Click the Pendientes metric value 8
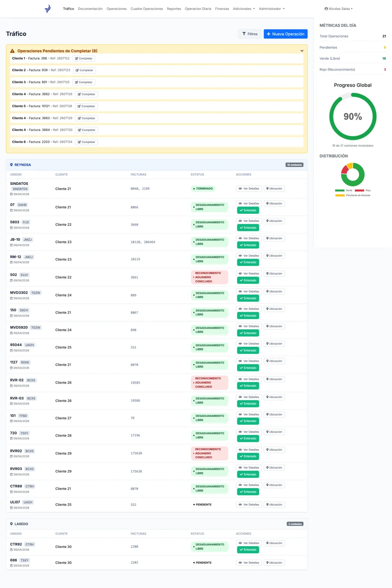The image size is (392, 588). coord(385,47)
